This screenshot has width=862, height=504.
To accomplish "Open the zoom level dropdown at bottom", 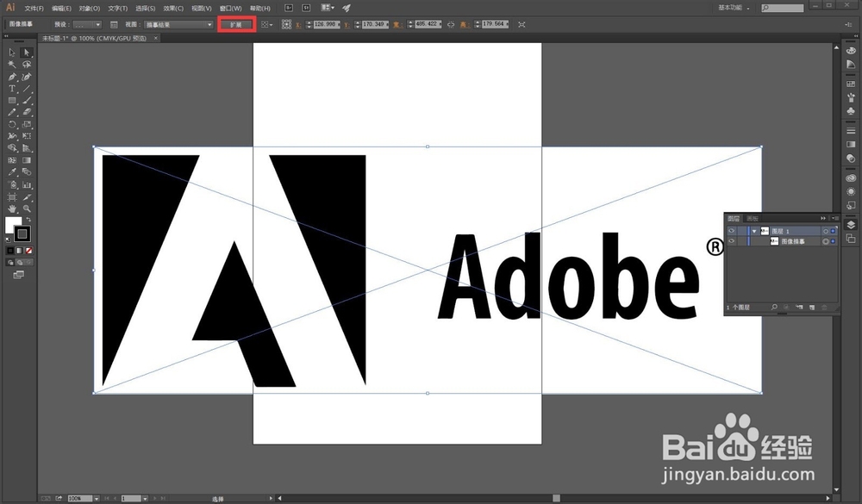I will point(97,499).
